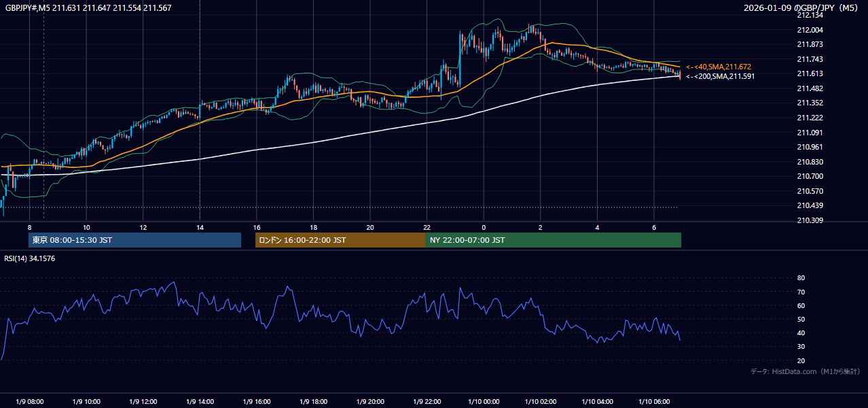Click the 1/9 18:00 time axis label
Screen dimensions: 868x408
pos(313,402)
